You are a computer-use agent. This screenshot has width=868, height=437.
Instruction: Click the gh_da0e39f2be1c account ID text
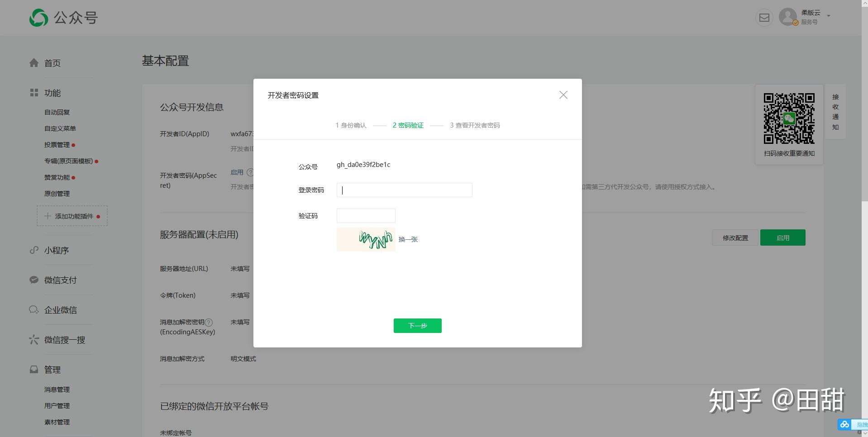coord(363,165)
